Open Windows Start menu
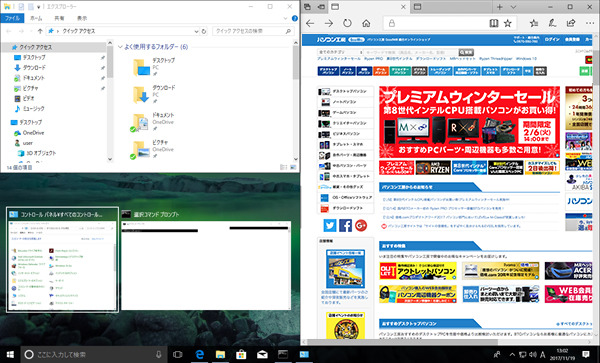 (x=10, y=355)
